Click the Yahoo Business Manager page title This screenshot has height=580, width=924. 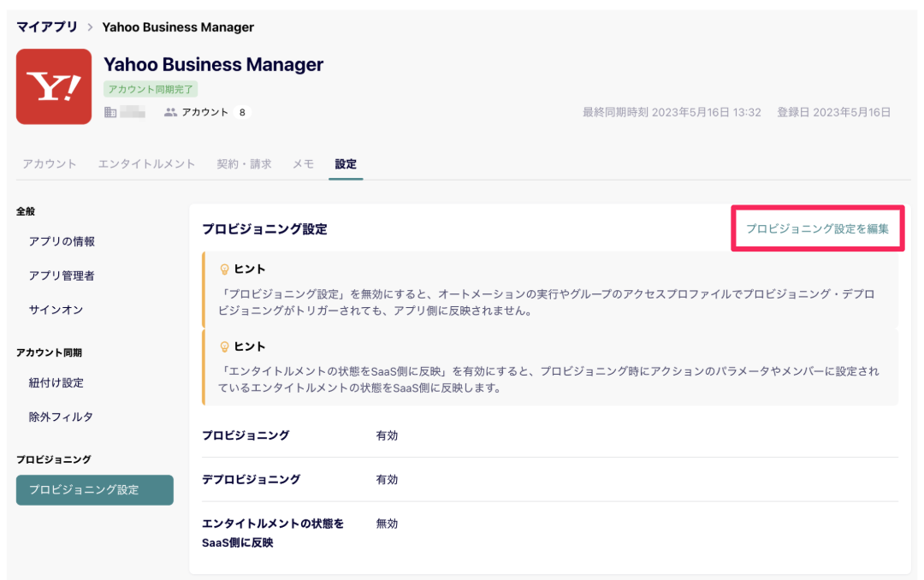213,64
